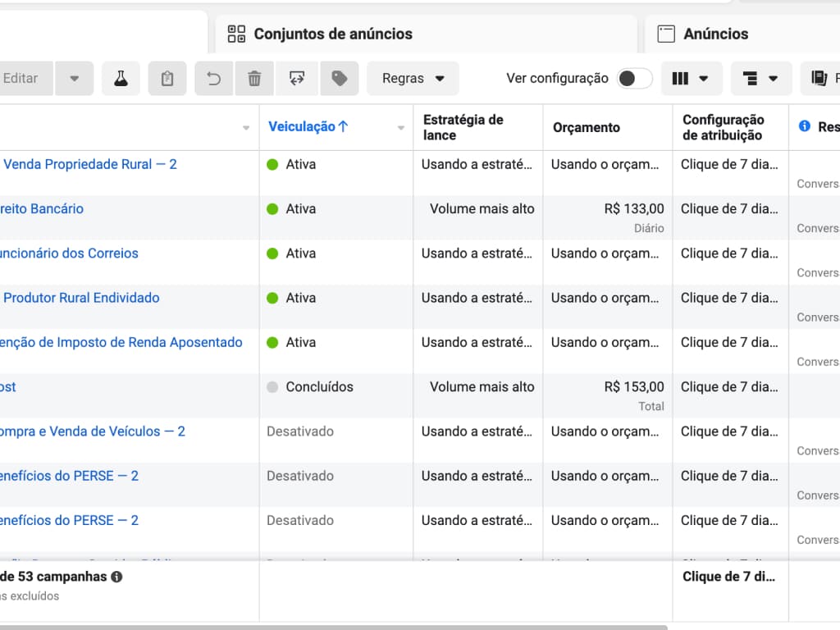Open campaign Venda Propriedade Rural — 2

click(x=90, y=164)
